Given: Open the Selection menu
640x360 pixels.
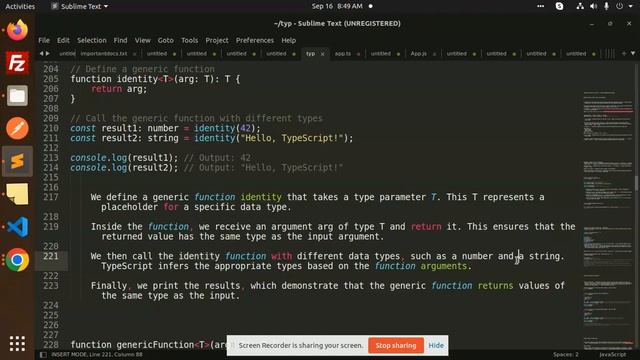Looking at the screenshot, I should 91,40.
